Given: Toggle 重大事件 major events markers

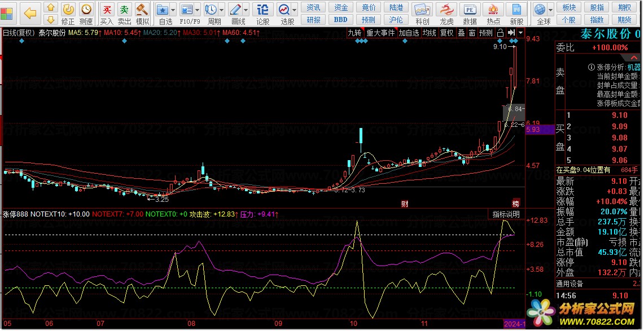Looking at the screenshot, I should tap(381, 33).
